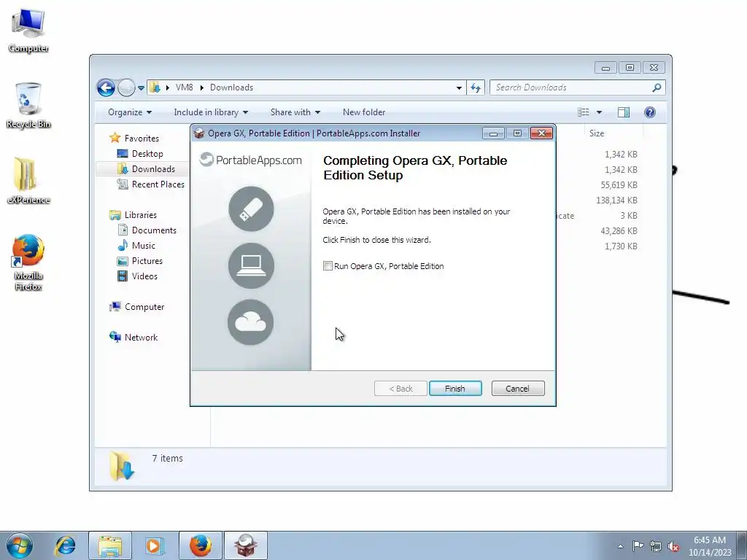Change the view with the view icon

pyautogui.click(x=584, y=112)
